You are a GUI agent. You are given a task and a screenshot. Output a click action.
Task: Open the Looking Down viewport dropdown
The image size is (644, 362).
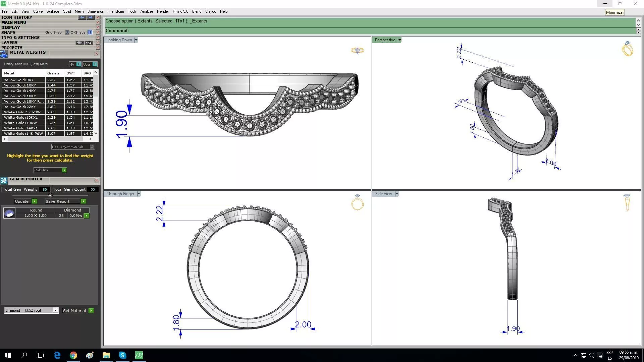136,40
